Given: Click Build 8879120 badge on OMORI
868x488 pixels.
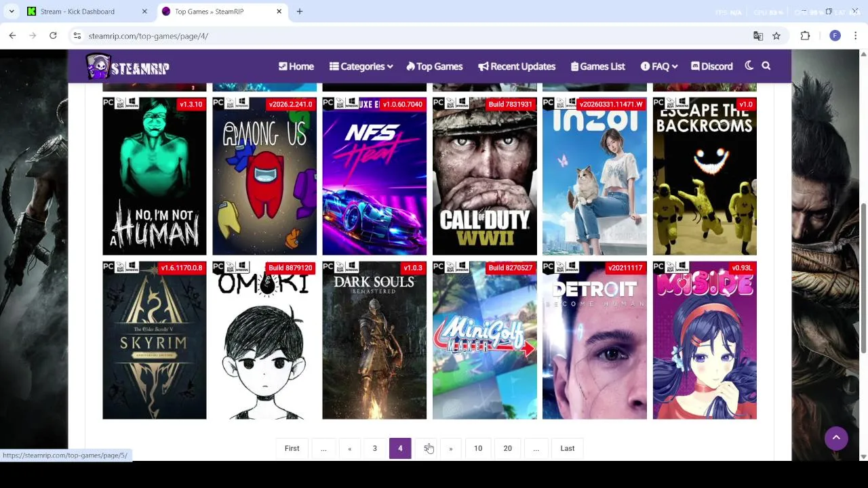Looking at the screenshot, I should click(x=290, y=268).
